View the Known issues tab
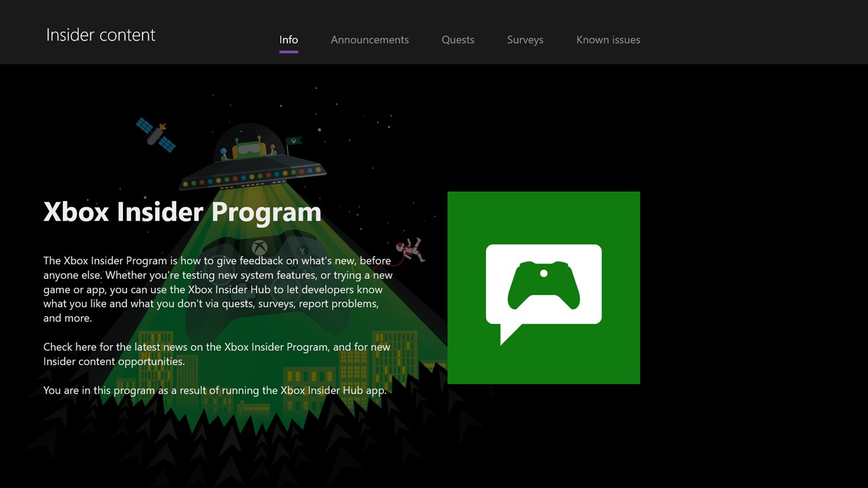Screen dimensions: 868x488 pos(608,39)
